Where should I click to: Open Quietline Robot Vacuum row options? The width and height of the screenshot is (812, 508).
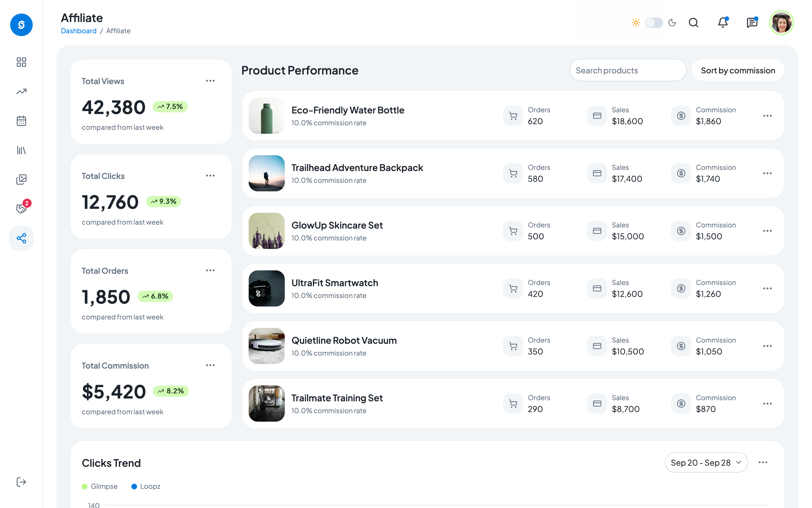767,346
